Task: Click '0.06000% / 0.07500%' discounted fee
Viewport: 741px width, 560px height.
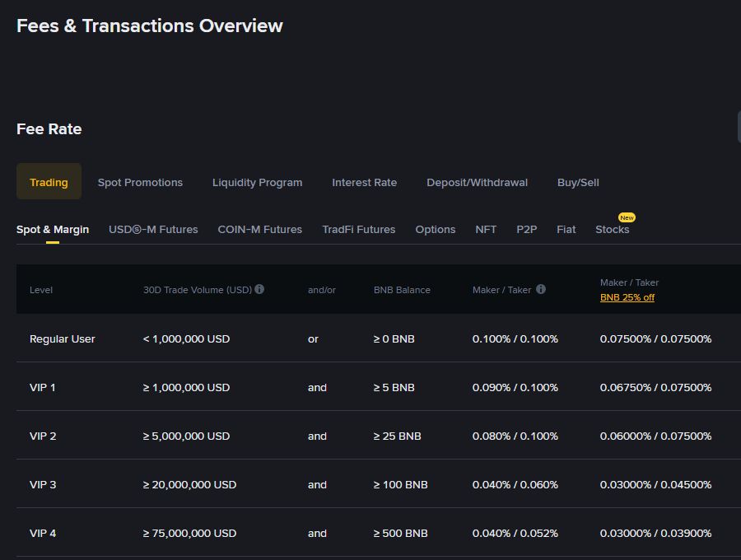Action: [655, 436]
